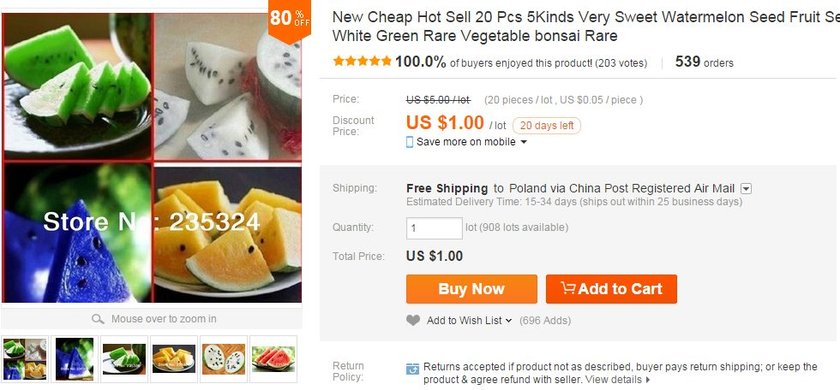Expand the Save more on mobile dropdown
Viewport: 840px width, 390px height.
click(x=524, y=142)
